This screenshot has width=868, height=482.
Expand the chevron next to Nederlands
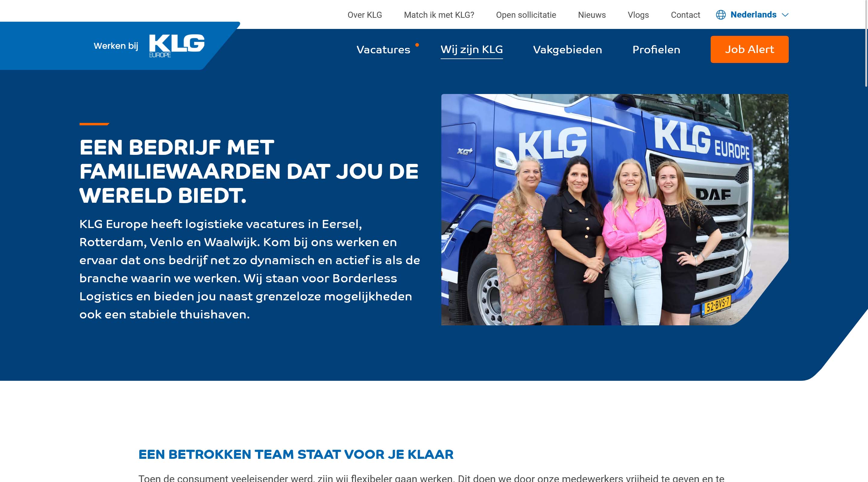785,15
